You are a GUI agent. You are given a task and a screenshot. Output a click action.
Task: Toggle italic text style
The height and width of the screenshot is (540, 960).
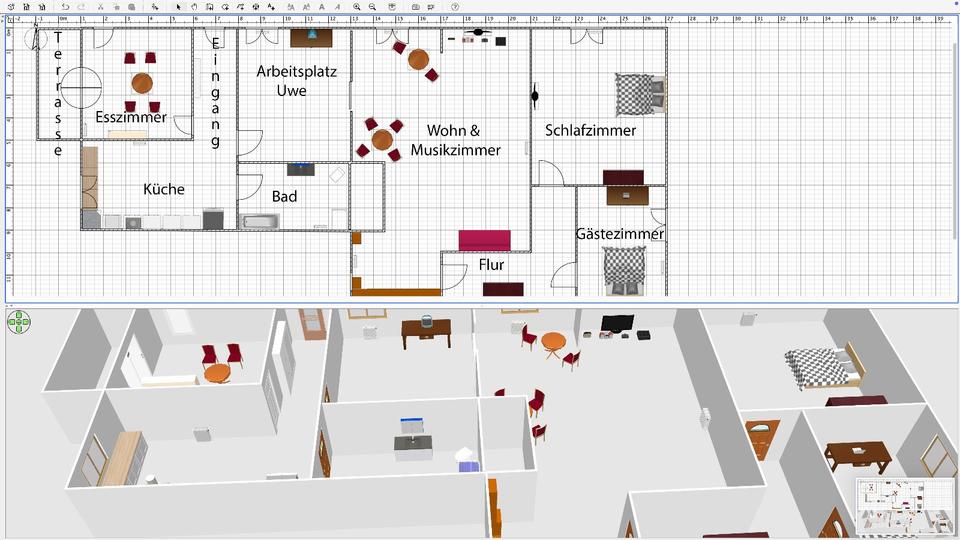click(x=337, y=7)
